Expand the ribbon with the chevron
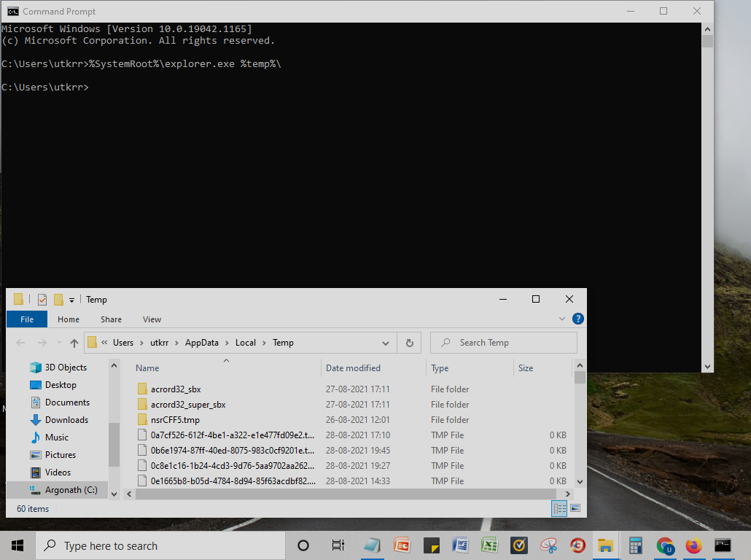 pyautogui.click(x=561, y=319)
